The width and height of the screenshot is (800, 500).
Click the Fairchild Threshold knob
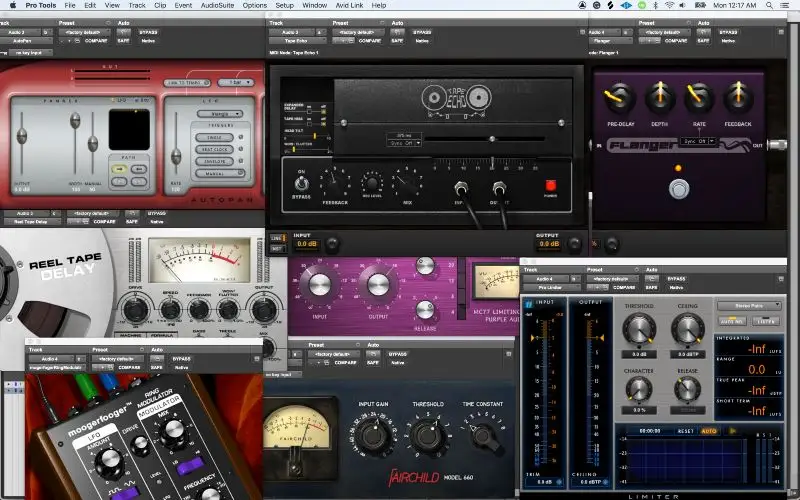[x=428, y=435]
